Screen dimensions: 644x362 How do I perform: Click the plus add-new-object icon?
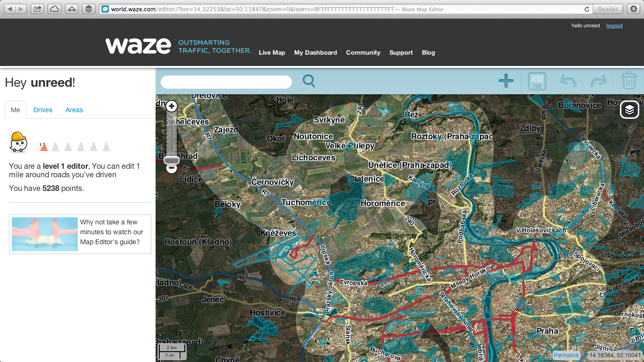click(x=506, y=81)
